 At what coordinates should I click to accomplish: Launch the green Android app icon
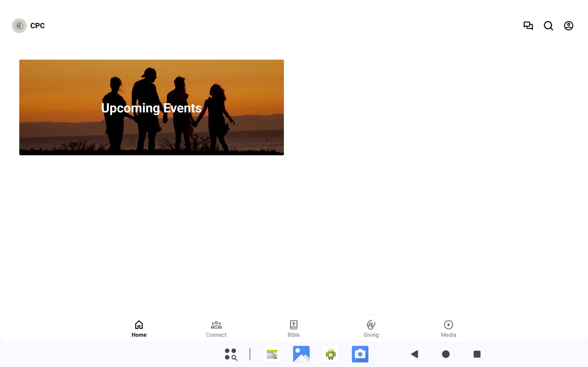[331, 354]
